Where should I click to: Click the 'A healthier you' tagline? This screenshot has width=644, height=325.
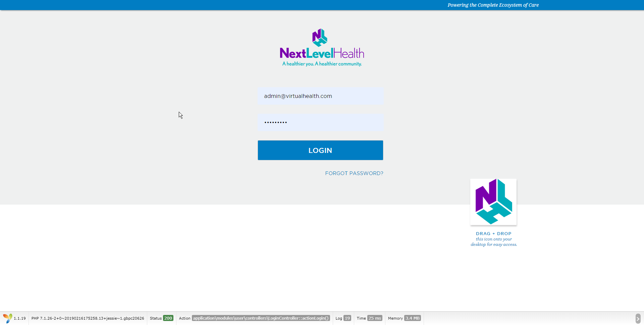[322, 64]
